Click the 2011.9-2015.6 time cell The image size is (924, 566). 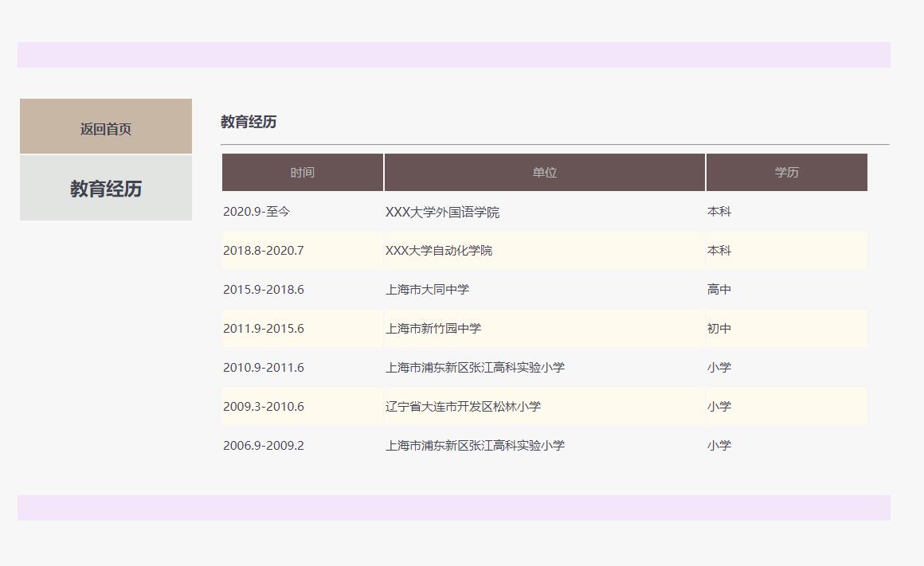pos(303,328)
